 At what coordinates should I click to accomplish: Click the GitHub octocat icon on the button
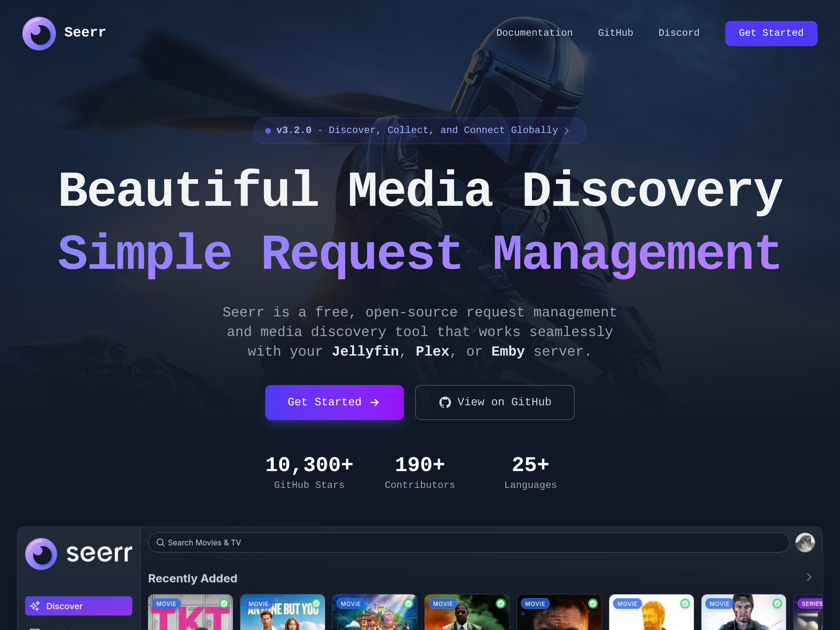[445, 402]
